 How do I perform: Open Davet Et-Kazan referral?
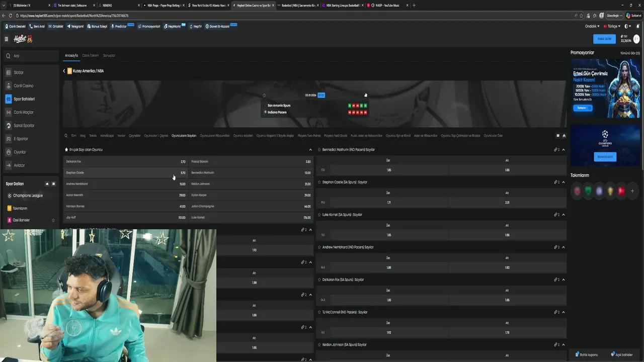coord(218,26)
